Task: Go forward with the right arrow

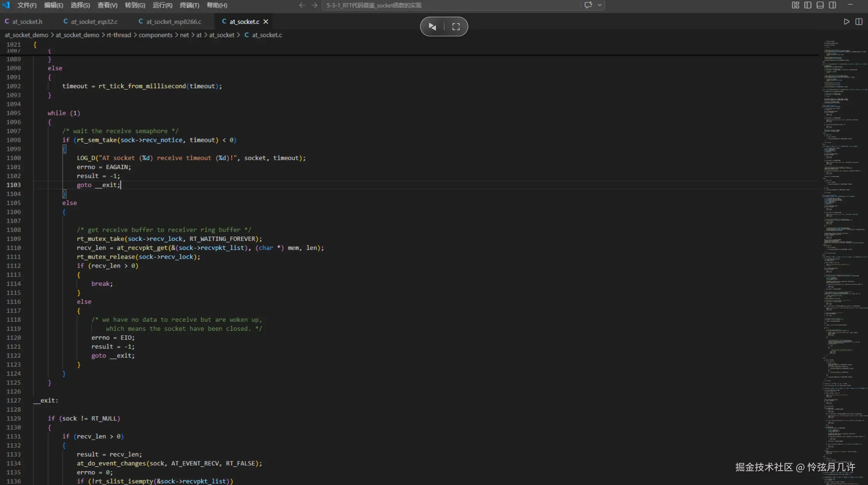Action: click(x=314, y=5)
